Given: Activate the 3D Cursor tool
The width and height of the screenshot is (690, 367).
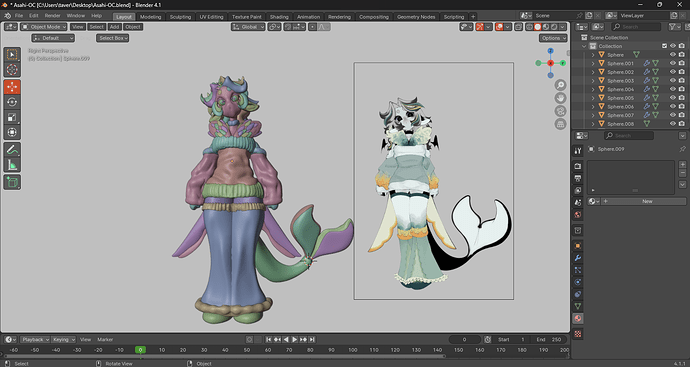Looking at the screenshot, I should [x=12, y=70].
